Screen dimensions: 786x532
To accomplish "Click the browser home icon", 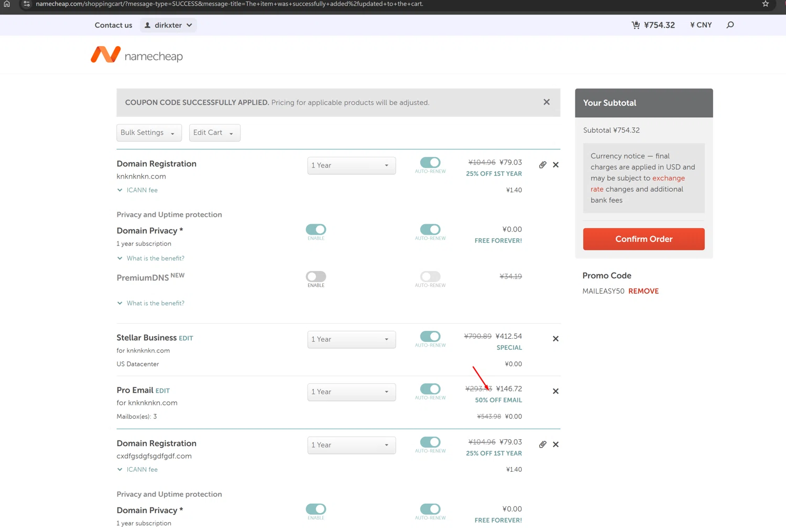I will point(7,4).
